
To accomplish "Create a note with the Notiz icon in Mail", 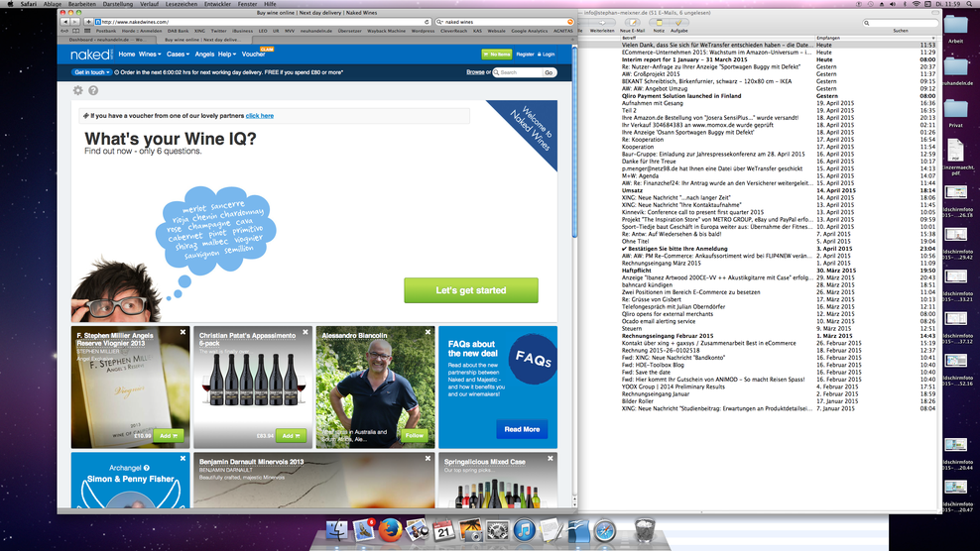I will 659,23.
